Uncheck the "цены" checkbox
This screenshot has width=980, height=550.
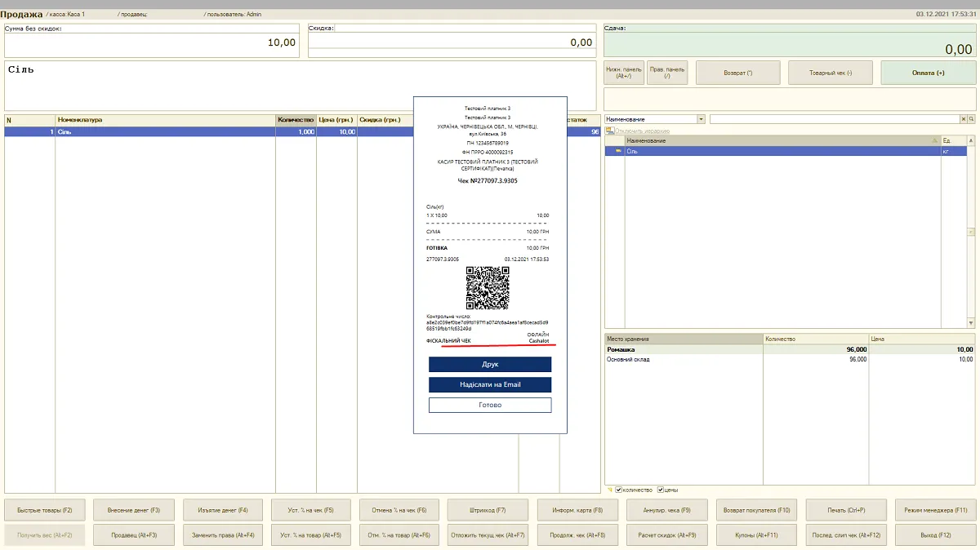pos(661,490)
